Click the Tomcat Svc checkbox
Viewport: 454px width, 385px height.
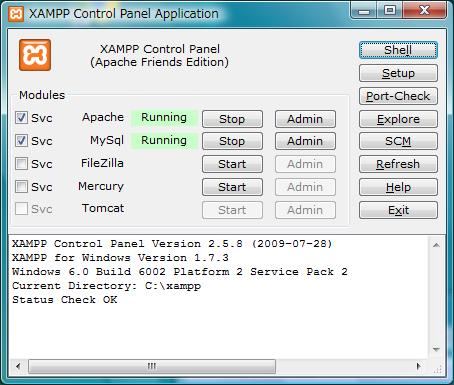[x=21, y=209]
